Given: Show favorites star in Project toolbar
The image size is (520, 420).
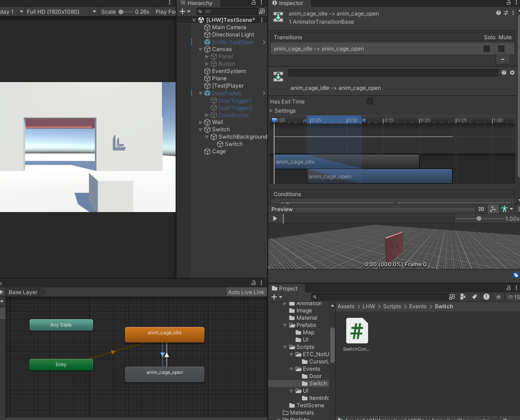Looking at the screenshot, I should coord(499,297).
